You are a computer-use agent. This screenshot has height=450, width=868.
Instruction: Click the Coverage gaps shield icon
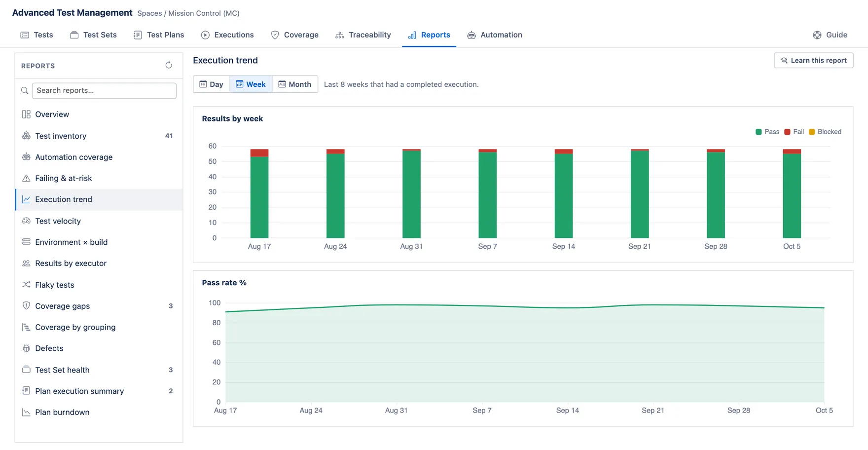pos(26,306)
